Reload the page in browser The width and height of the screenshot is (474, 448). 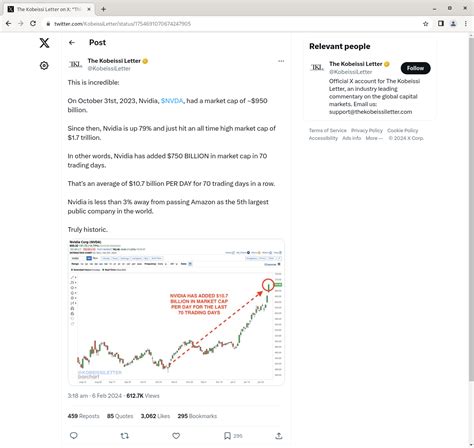click(x=33, y=24)
